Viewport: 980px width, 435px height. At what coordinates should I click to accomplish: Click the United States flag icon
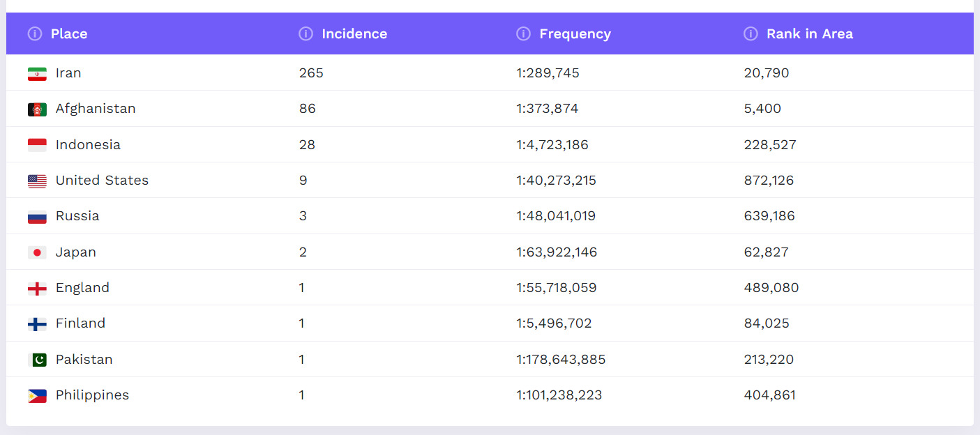point(37,181)
